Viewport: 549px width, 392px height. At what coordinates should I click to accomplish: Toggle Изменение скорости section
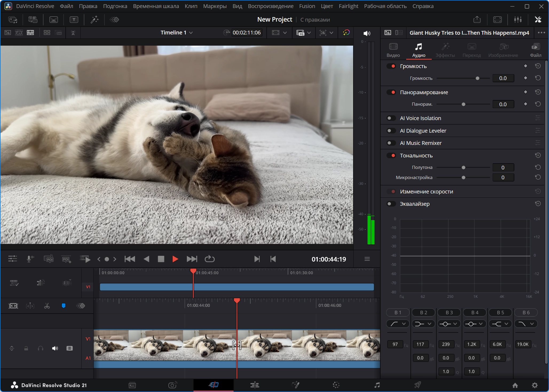[391, 191]
